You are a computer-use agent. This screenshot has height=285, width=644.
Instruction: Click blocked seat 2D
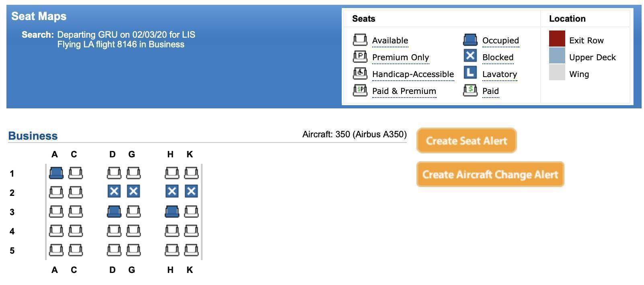point(114,191)
